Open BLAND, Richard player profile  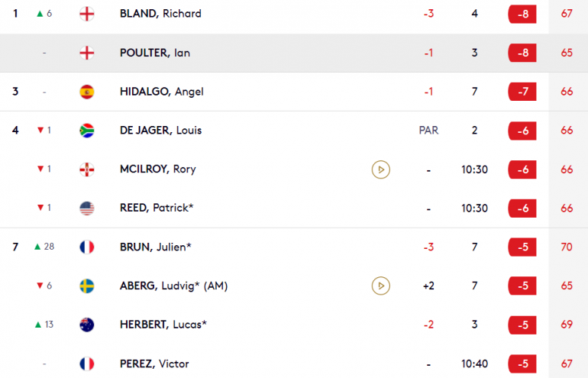click(160, 14)
